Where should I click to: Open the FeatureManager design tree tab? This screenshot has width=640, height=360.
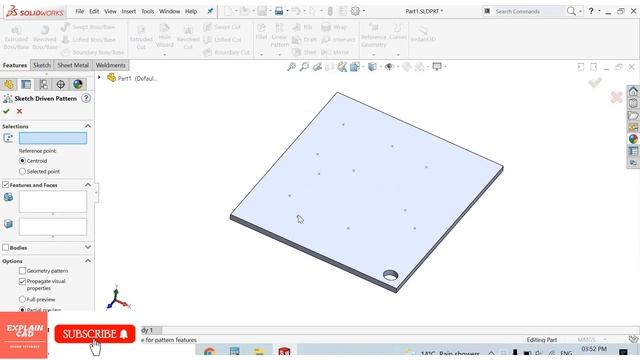pyautogui.click(x=9, y=84)
